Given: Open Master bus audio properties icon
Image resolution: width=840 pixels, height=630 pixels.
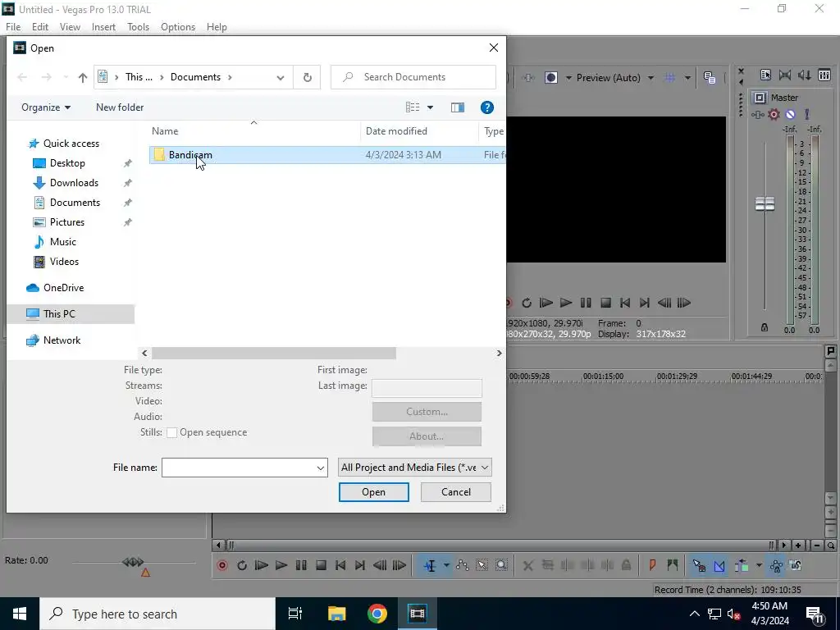Looking at the screenshot, I should pyautogui.click(x=759, y=98).
